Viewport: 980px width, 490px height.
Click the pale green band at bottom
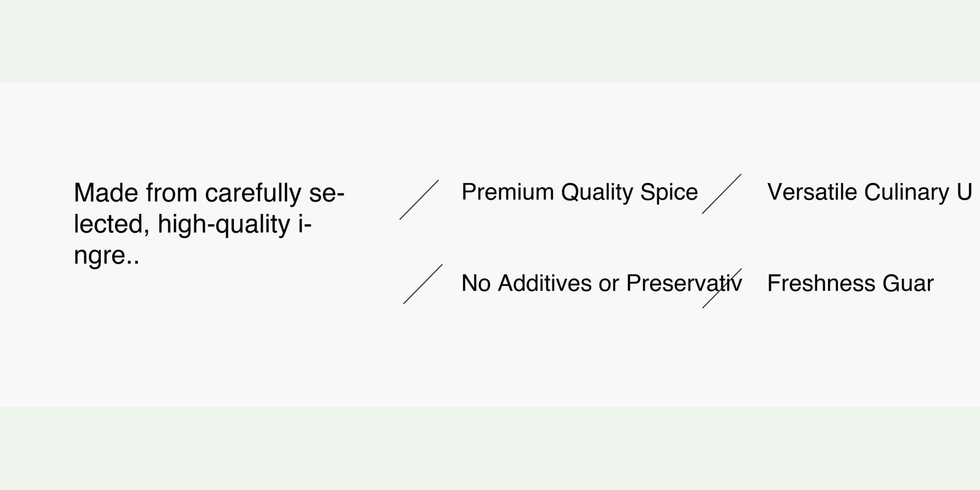(490, 448)
